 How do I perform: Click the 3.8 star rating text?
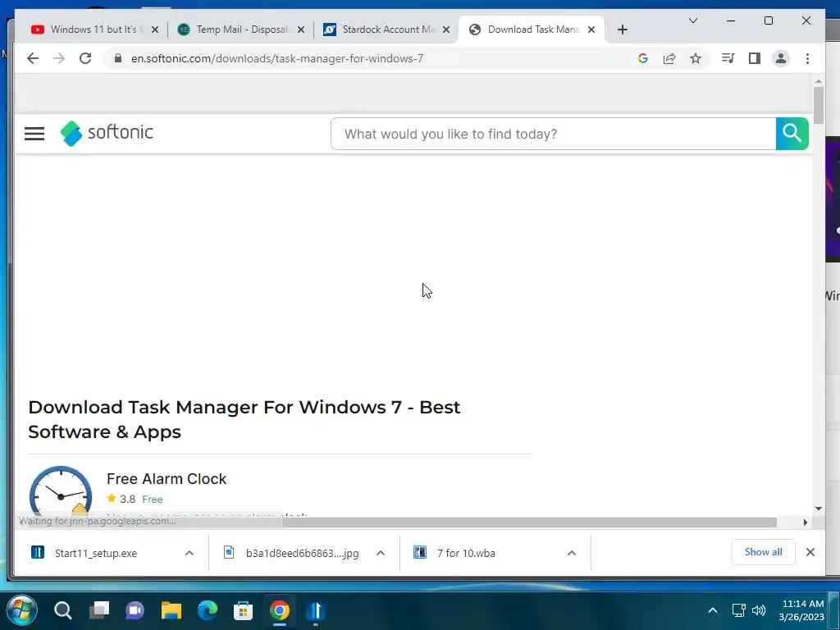click(x=127, y=499)
